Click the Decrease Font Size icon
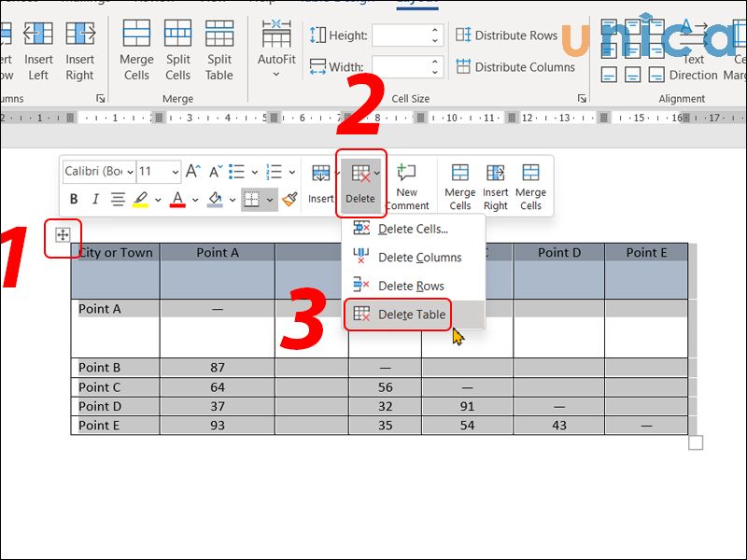Screen dimensions: 747x560 [216, 171]
